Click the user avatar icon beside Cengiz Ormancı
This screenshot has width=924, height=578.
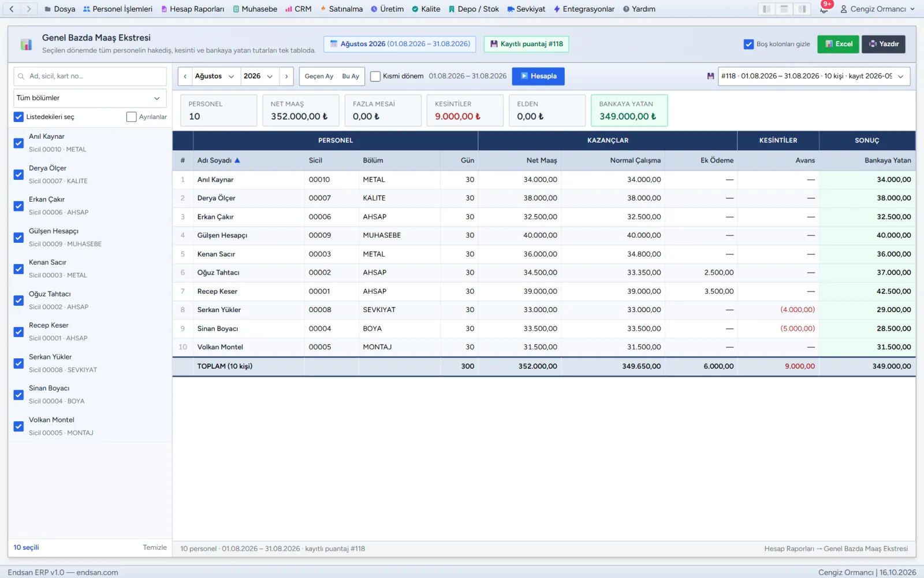(x=844, y=9)
